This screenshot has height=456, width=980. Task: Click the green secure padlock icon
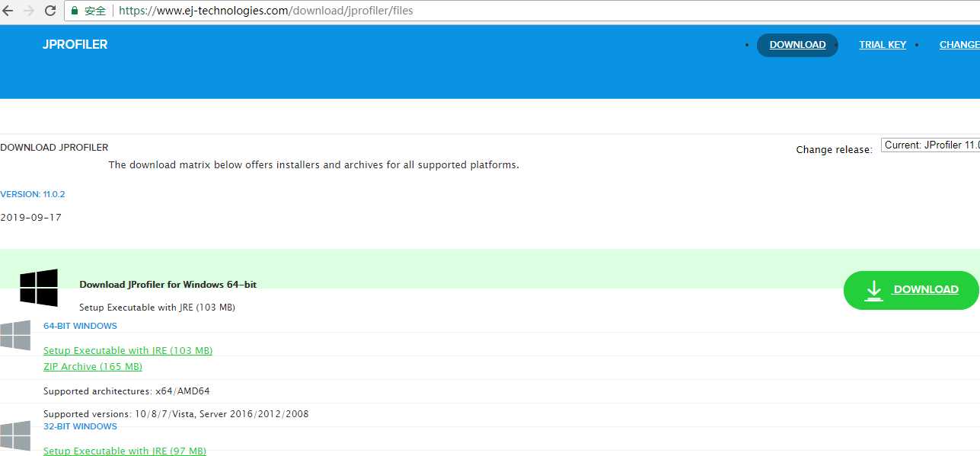(75, 11)
